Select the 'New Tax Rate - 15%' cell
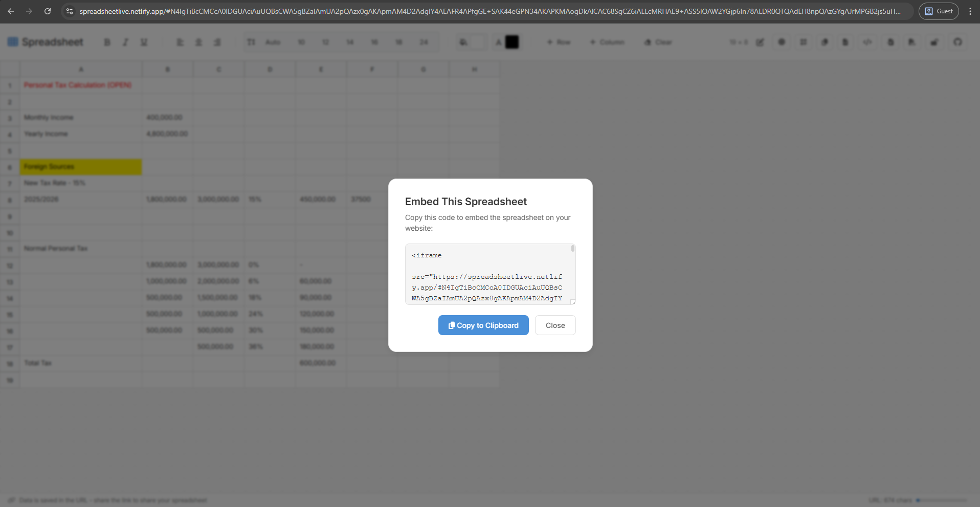The width and height of the screenshot is (980, 507). pyautogui.click(x=81, y=183)
